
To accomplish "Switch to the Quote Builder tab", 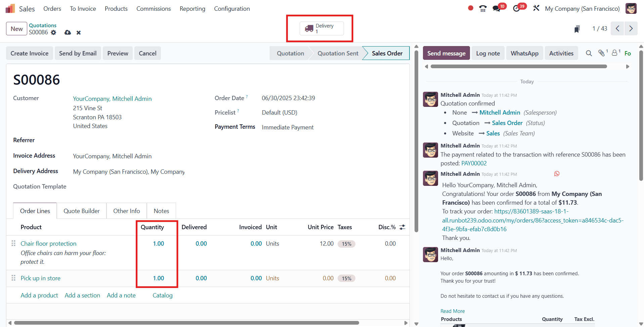I will pos(82,211).
